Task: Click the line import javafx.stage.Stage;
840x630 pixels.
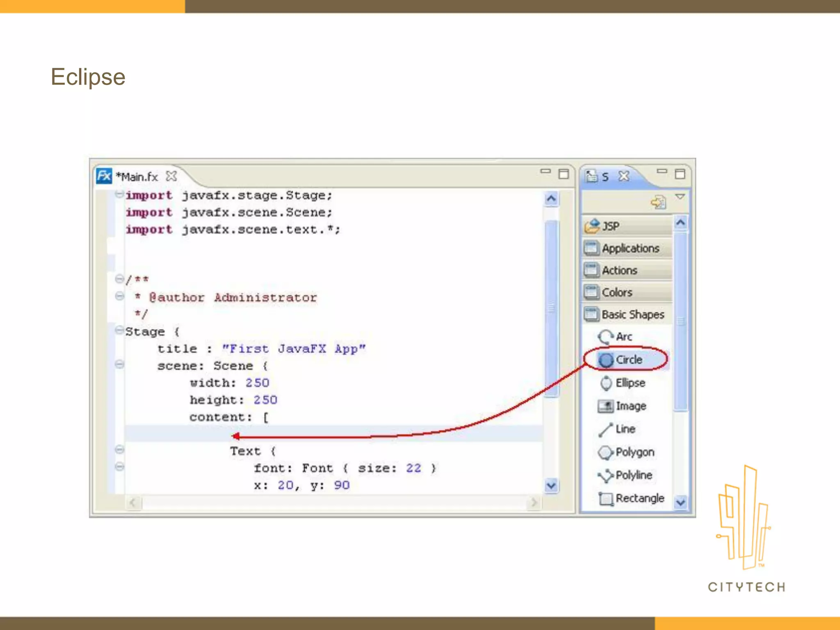Action: pyautogui.click(x=229, y=196)
